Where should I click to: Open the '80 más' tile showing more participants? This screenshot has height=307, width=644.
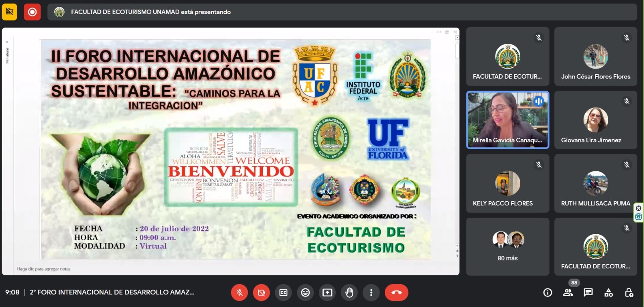tap(508, 246)
